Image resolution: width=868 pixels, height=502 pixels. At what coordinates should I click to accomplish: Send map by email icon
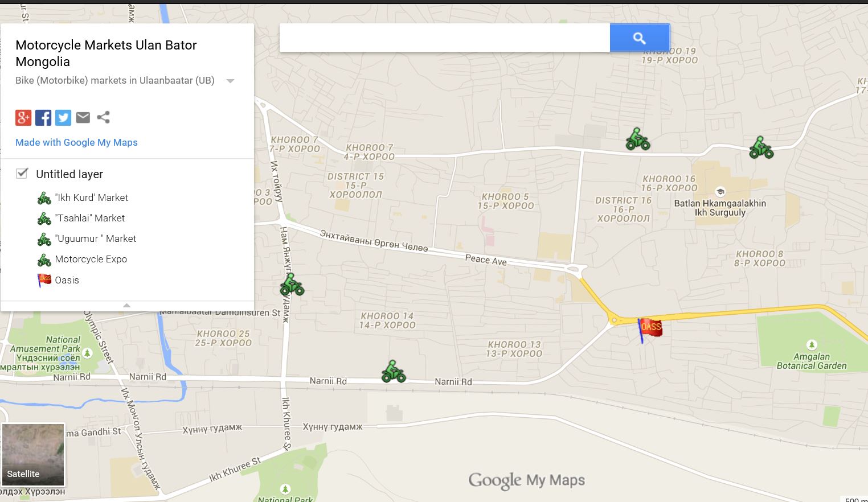point(83,118)
